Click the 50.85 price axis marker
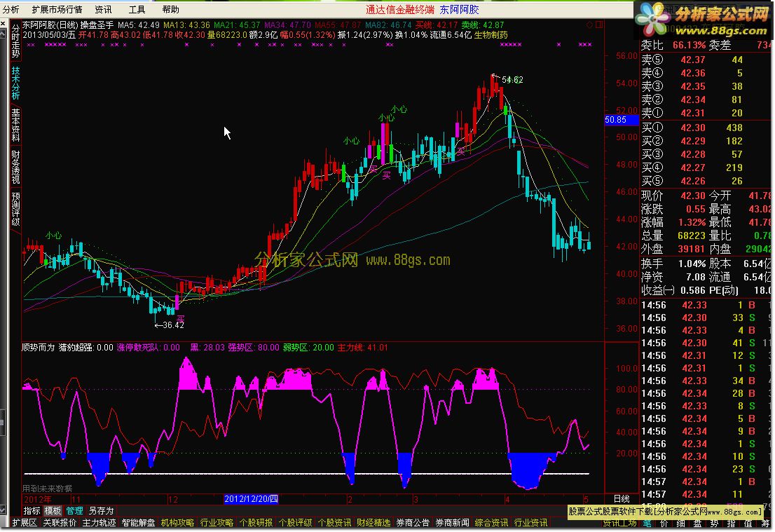The height and width of the screenshot is (532, 775). click(622, 120)
